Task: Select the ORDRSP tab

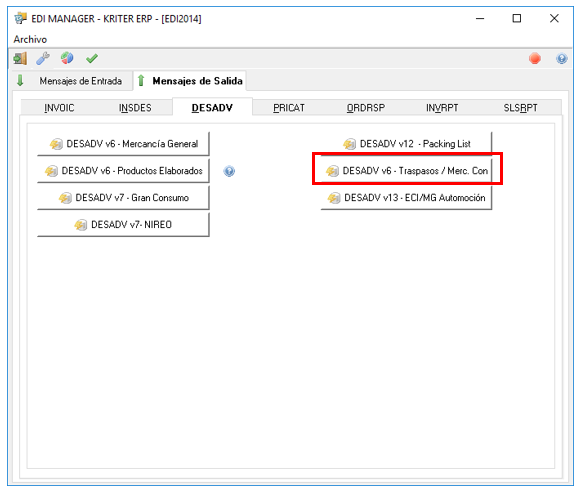Action: point(365,108)
